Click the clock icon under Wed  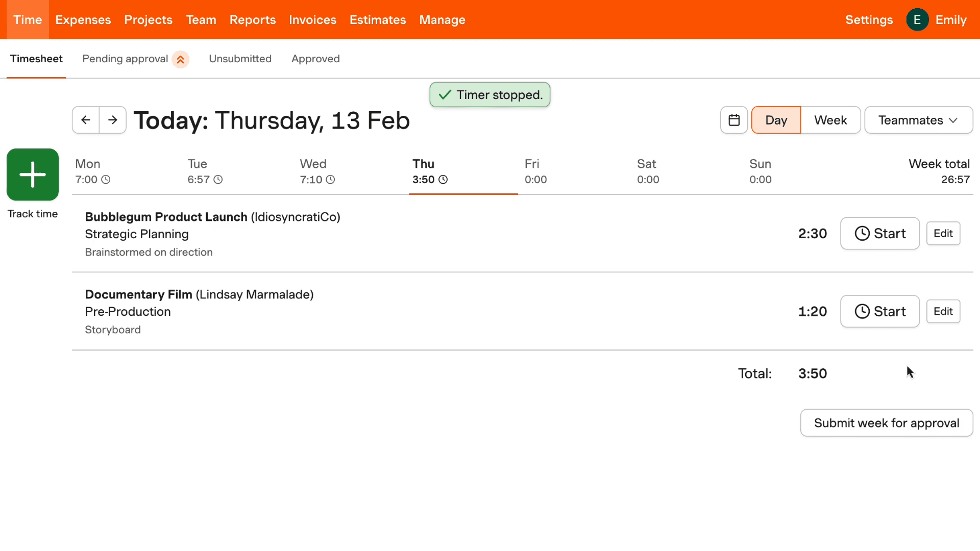tap(330, 180)
